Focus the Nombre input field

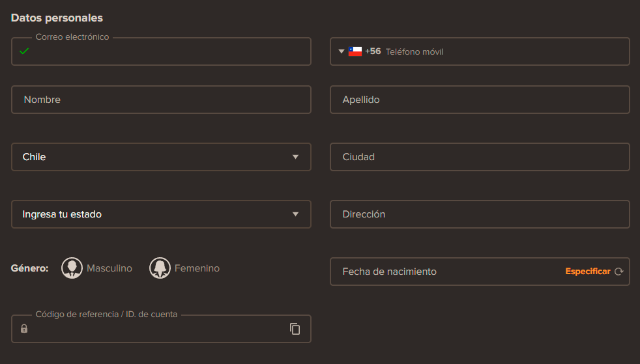[x=161, y=100]
